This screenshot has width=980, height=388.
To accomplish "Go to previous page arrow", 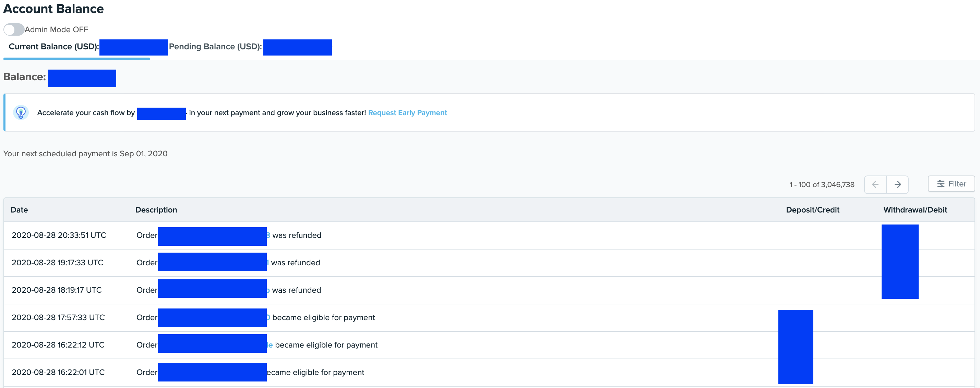I will 875,184.
